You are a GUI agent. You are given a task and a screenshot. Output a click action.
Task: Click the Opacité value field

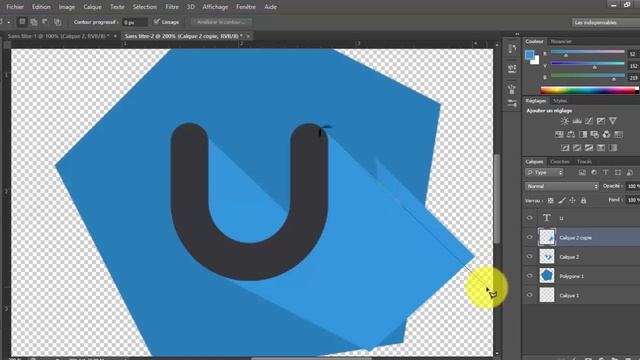[633, 186]
